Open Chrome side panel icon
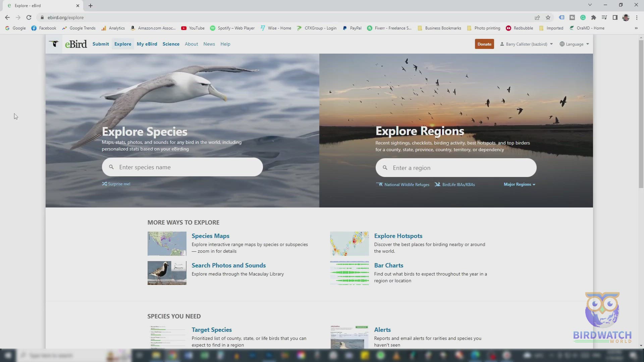This screenshot has width=644, height=362. (615, 17)
